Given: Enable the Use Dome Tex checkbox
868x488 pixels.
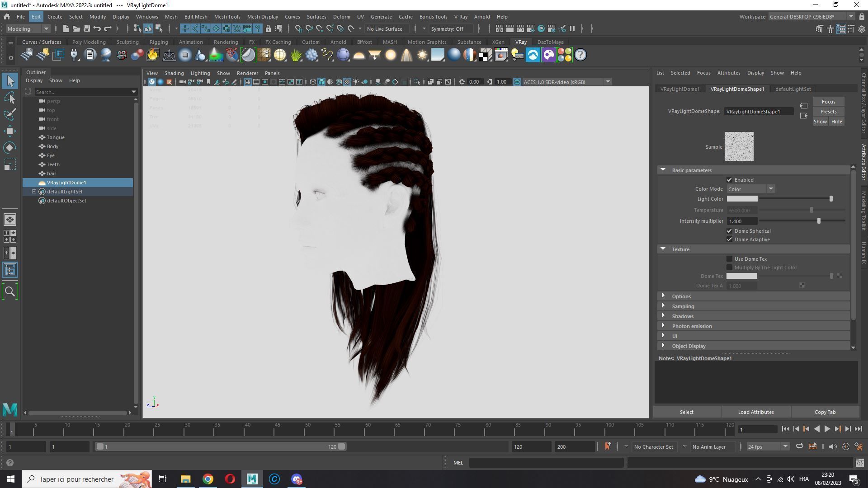Looking at the screenshot, I should coord(729,259).
